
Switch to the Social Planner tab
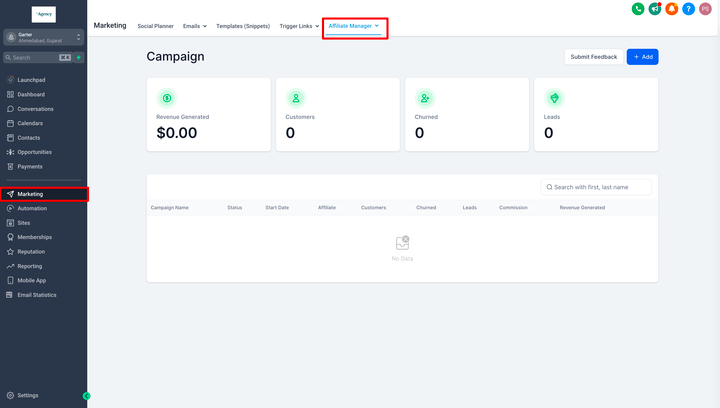pos(155,26)
